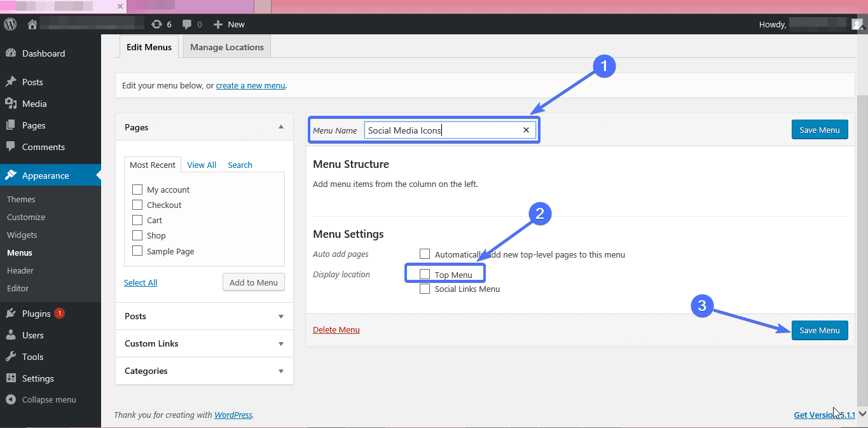Select the View All tab
Image resolution: width=868 pixels, height=428 pixels.
pyautogui.click(x=202, y=165)
